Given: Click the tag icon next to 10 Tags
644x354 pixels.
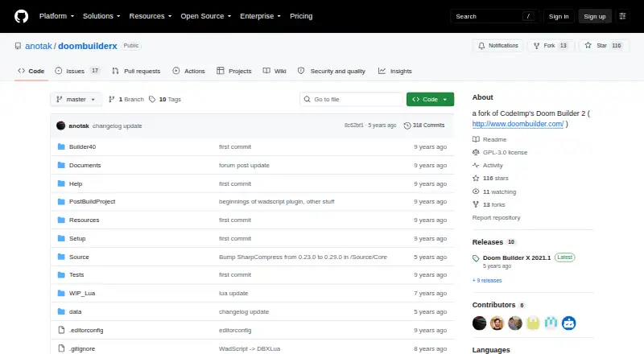Looking at the screenshot, I should point(152,100).
